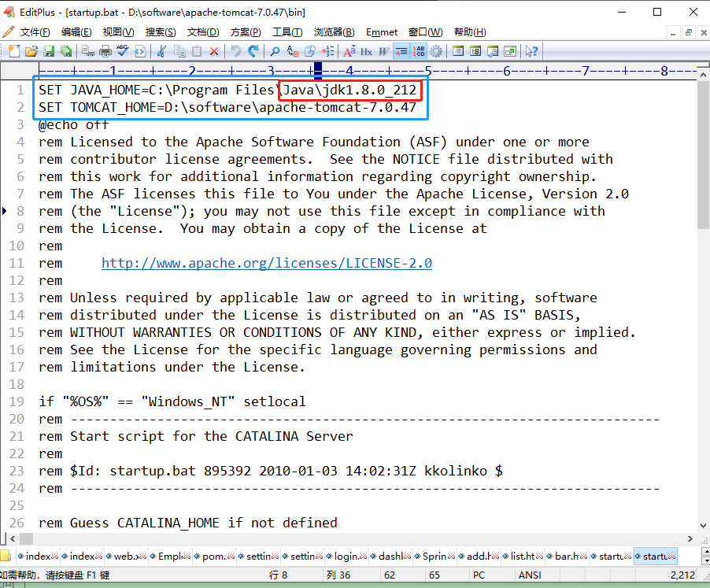Save the current file with the floppy icon
710x588 pixels.
click(x=49, y=52)
